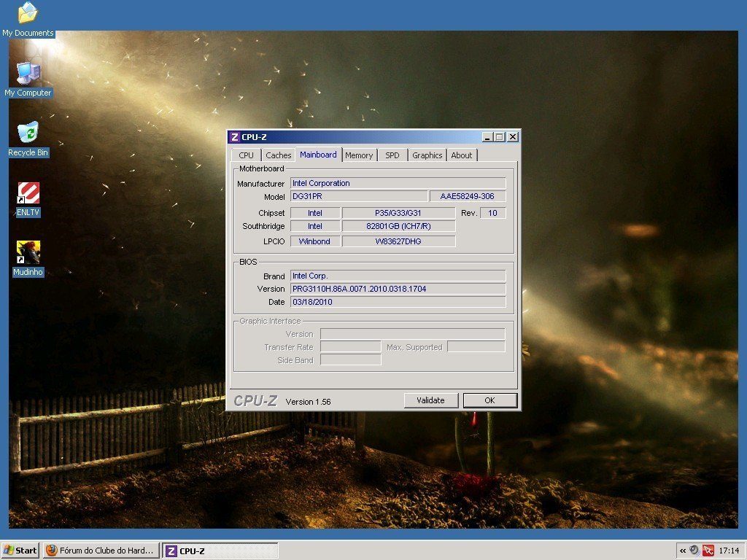
Task: Click the BIOS Date field 03/18/2010
Action: 398,302
